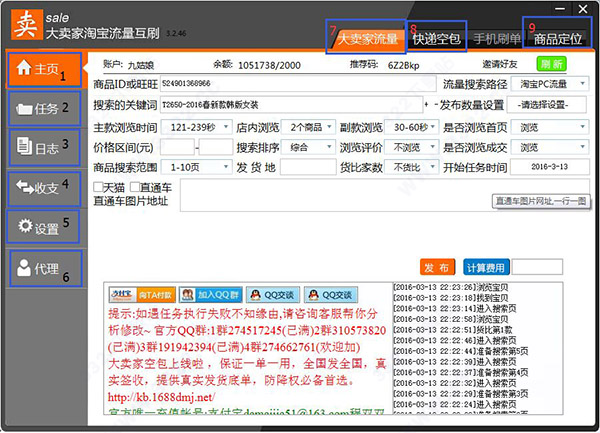
Task: Open the 代理 agent sidebar item
Action: coord(44,269)
